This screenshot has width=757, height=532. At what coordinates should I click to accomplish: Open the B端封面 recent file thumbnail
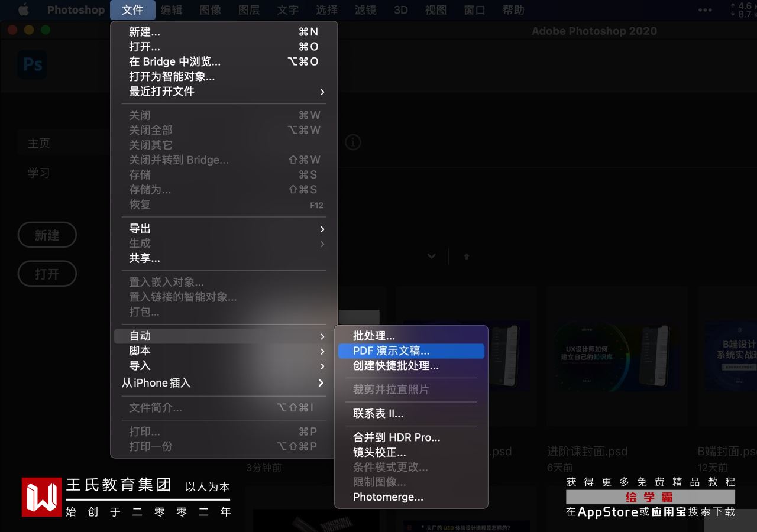727,356
